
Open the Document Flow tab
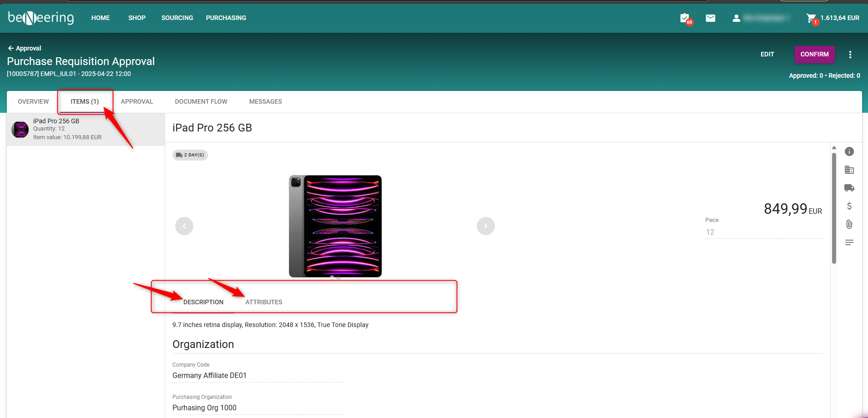tap(201, 101)
